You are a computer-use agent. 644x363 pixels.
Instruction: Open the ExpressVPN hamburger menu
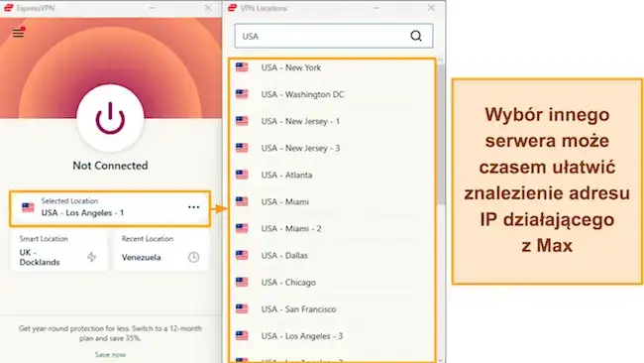(18, 33)
